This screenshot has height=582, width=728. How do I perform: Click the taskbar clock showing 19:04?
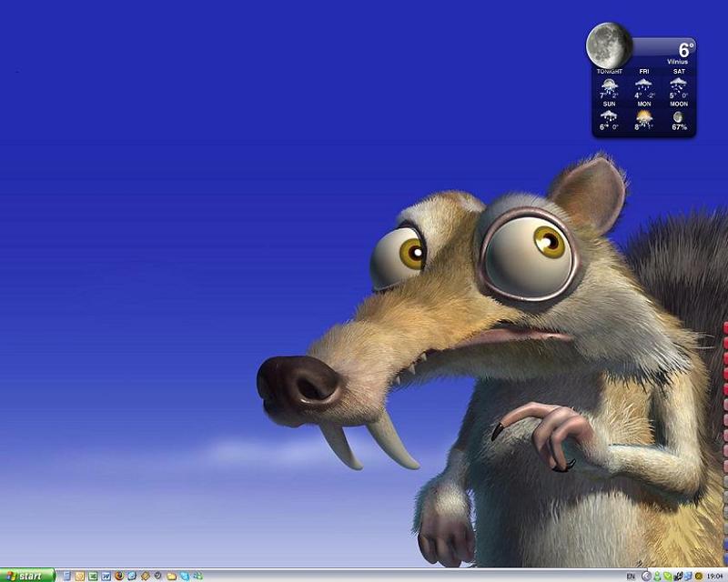pos(714,576)
